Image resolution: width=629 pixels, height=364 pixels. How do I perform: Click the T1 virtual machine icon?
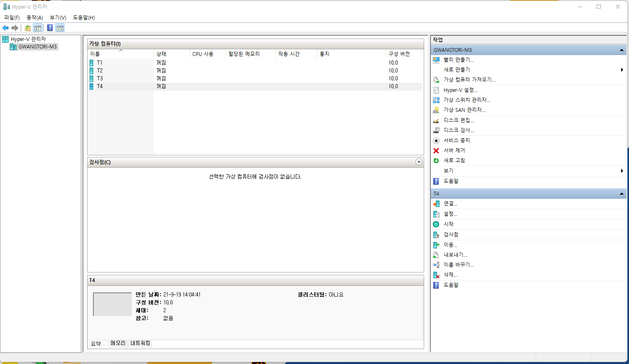[x=92, y=63]
